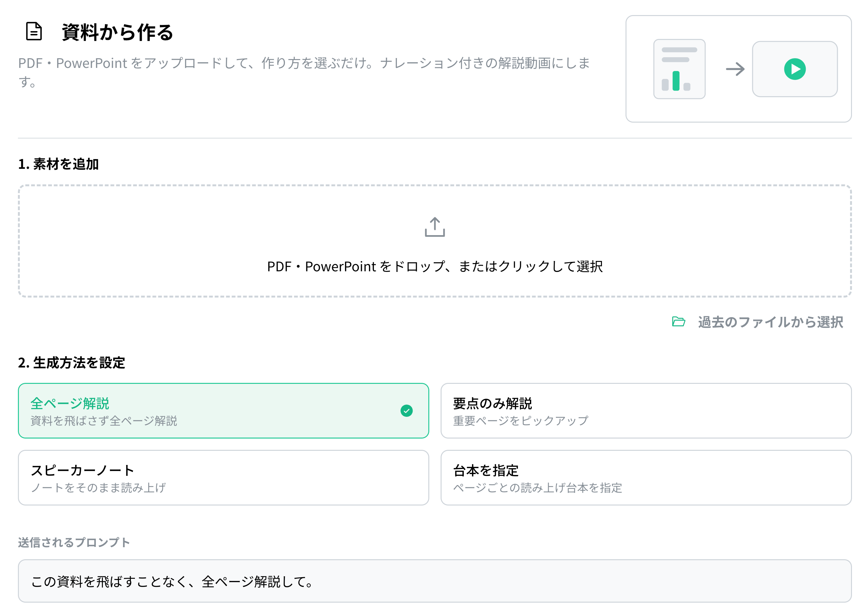
Task: Open 過去のファイルから選択 link
Action: point(771,322)
